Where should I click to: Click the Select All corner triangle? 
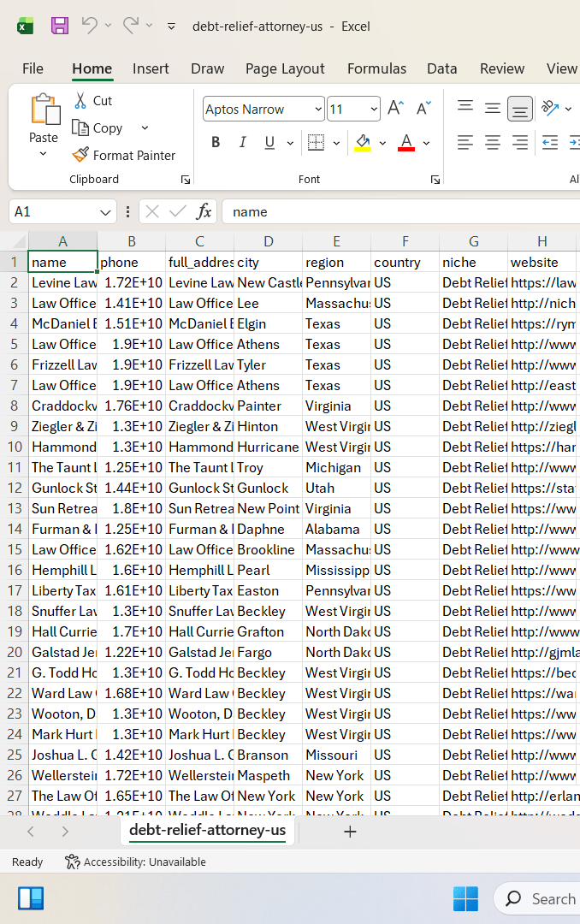click(20, 241)
